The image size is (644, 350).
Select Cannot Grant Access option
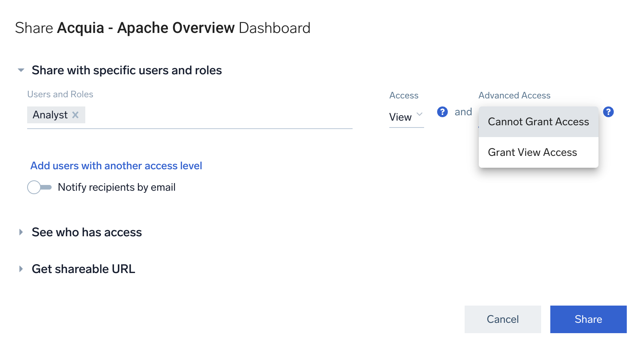[x=538, y=122]
